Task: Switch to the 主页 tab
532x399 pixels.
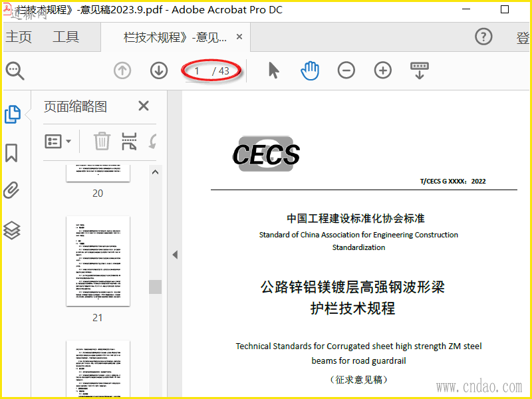Action: pyautogui.click(x=19, y=37)
